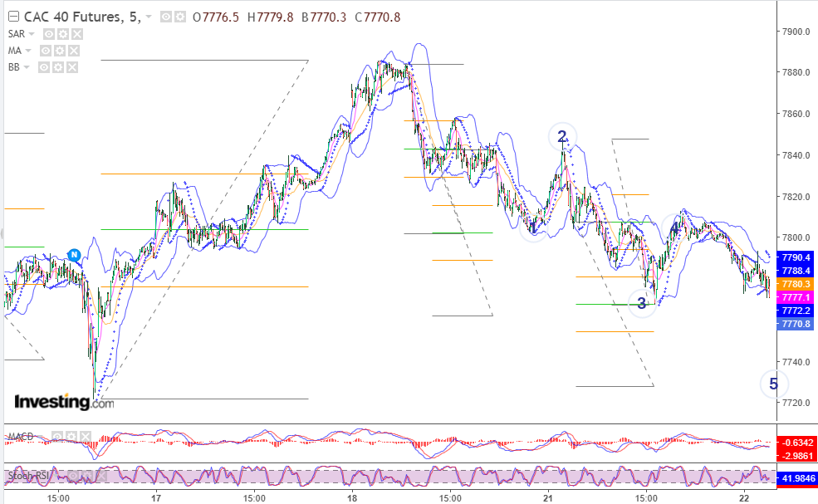The height and width of the screenshot is (504, 818).
Task: Remove the Stoch RSI indicator pane
Action: (x=101, y=476)
